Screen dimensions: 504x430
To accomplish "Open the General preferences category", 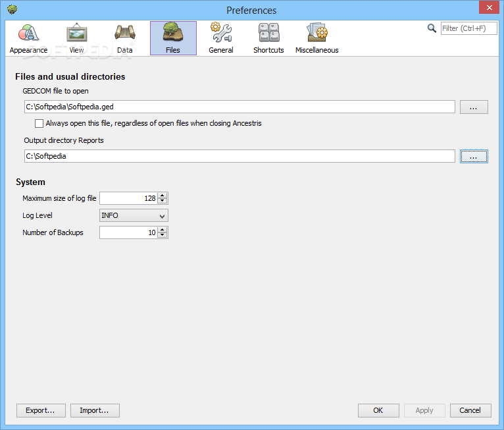I will click(x=221, y=38).
